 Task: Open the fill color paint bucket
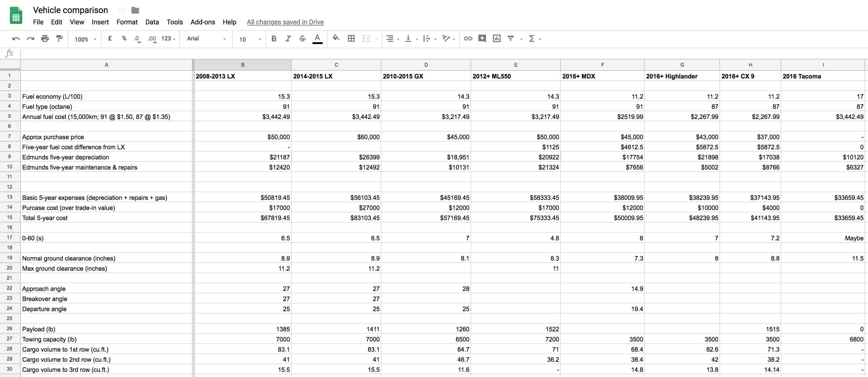point(336,39)
